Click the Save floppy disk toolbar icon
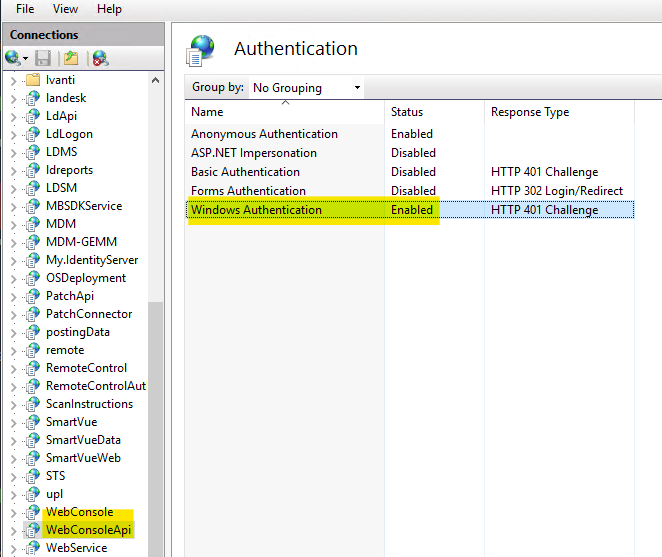 (x=43, y=58)
